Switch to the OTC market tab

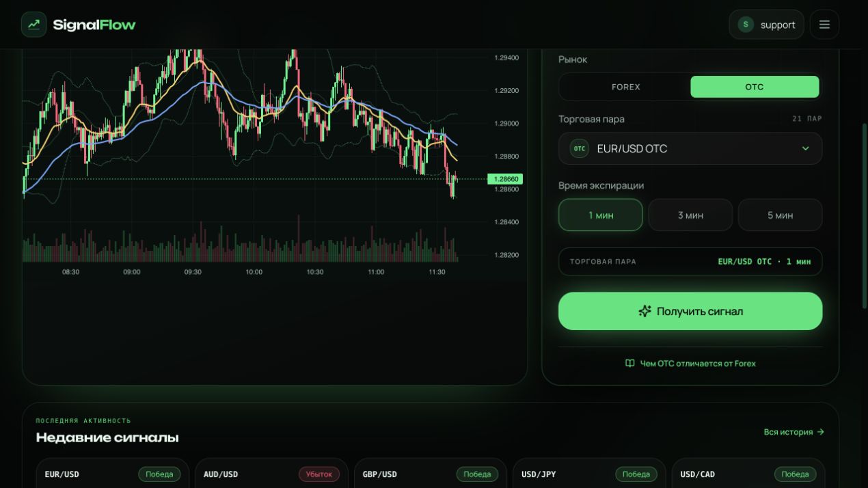[755, 87]
